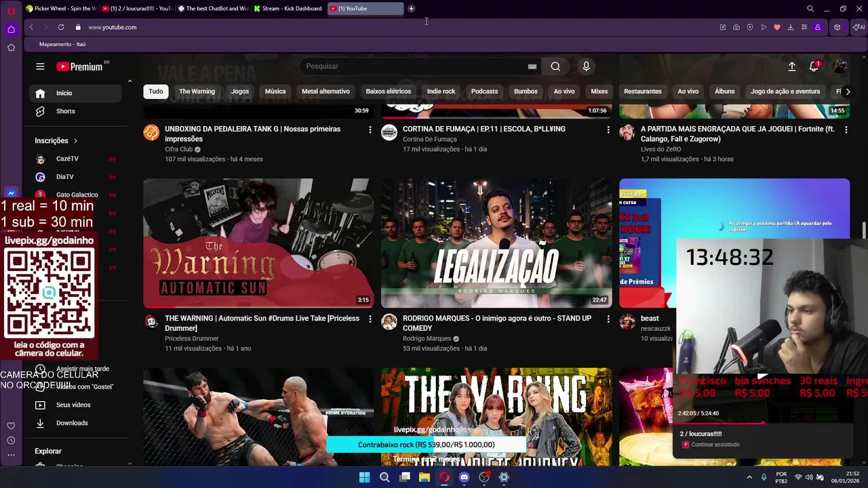This screenshot has width=868, height=488.
Task: Open Shorts in the sidebar
Action: 75,111
